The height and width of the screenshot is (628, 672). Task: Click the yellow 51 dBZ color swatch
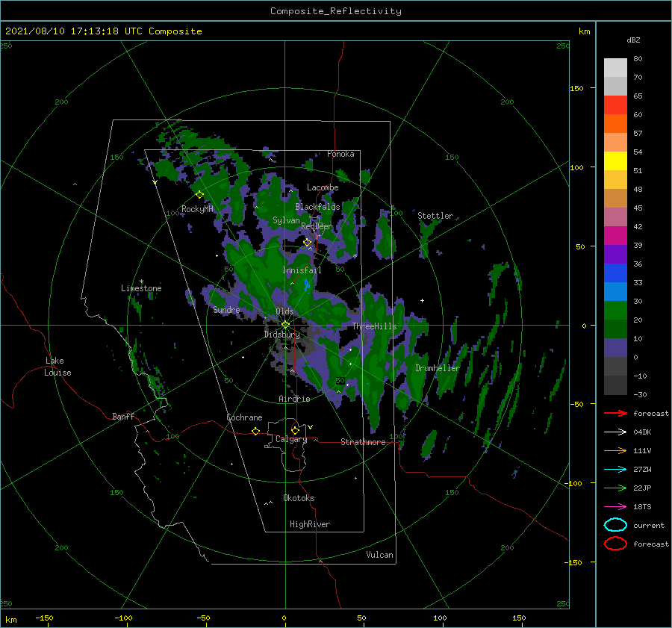tap(615, 161)
